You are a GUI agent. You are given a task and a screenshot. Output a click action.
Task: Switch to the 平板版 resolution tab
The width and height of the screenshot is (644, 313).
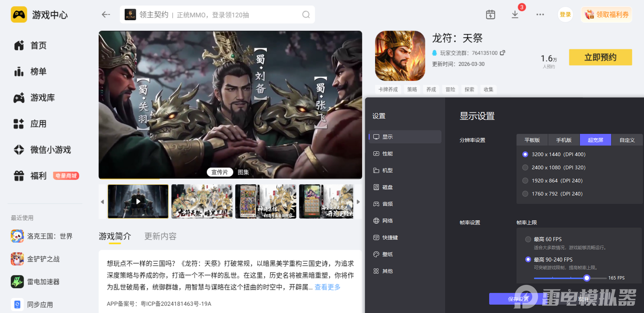(532, 140)
